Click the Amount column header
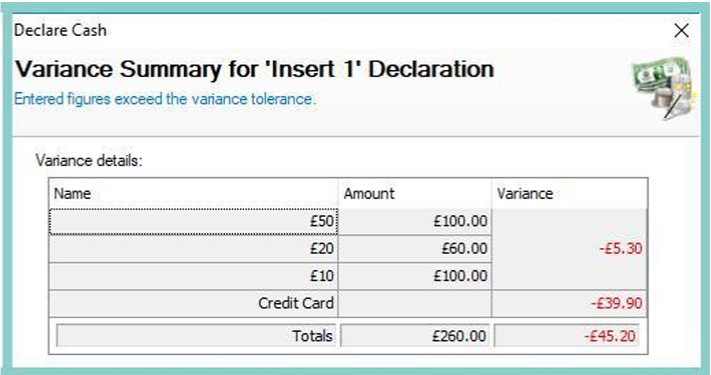The image size is (711, 375). click(x=415, y=194)
